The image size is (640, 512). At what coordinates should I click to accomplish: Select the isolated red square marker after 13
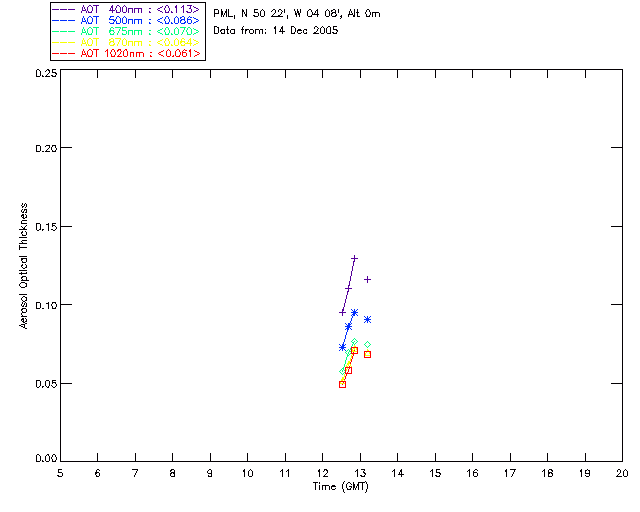pos(367,355)
